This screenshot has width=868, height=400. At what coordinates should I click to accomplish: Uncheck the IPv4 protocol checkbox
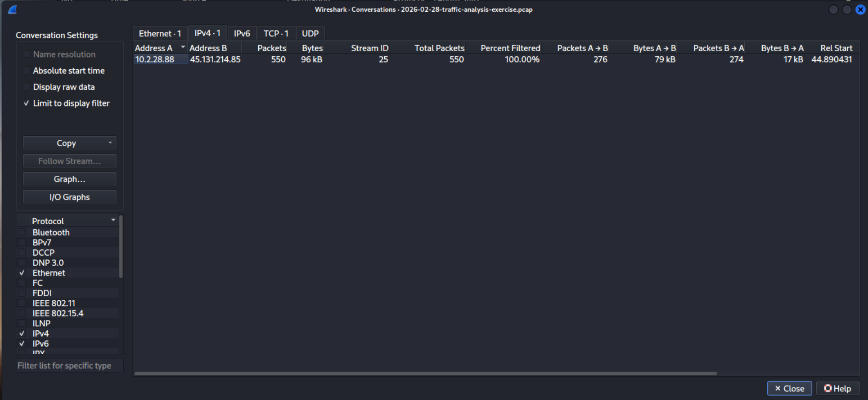22,333
